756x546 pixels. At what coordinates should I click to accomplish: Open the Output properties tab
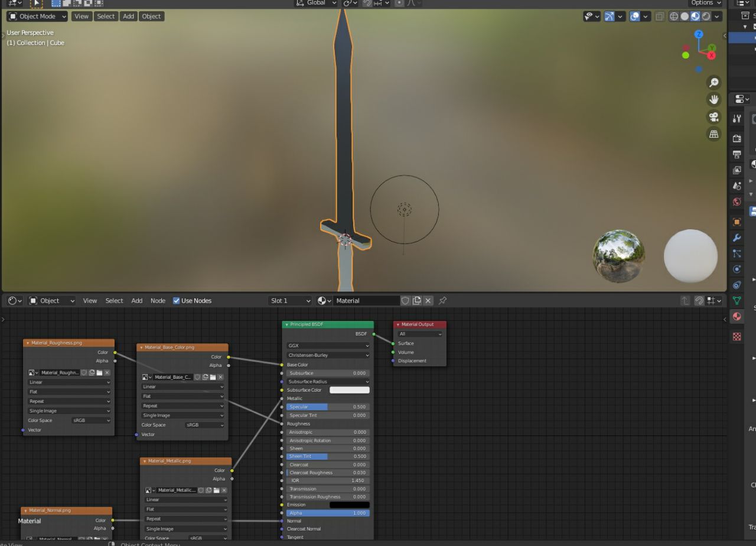[737, 154]
